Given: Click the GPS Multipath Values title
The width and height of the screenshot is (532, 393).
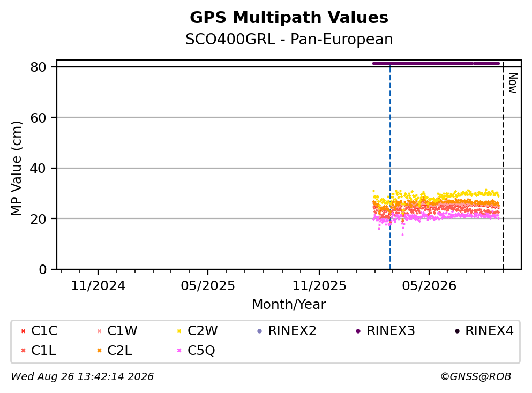Looking at the screenshot, I should [x=289, y=18].
